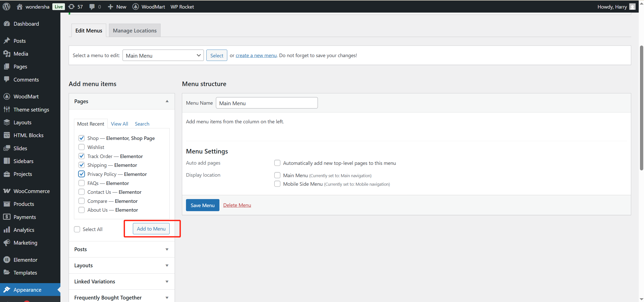Click the comments bubble icon in admin bar
The width and height of the screenshot is (644, 302).
(92, 7)
